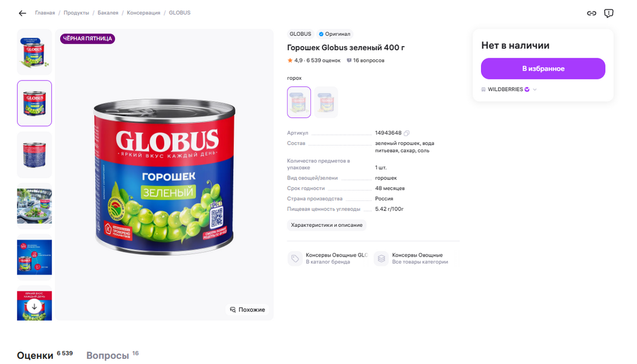Click the brand catalog tag icon
This screenshot has height=364, width=637.
(295, 258)
